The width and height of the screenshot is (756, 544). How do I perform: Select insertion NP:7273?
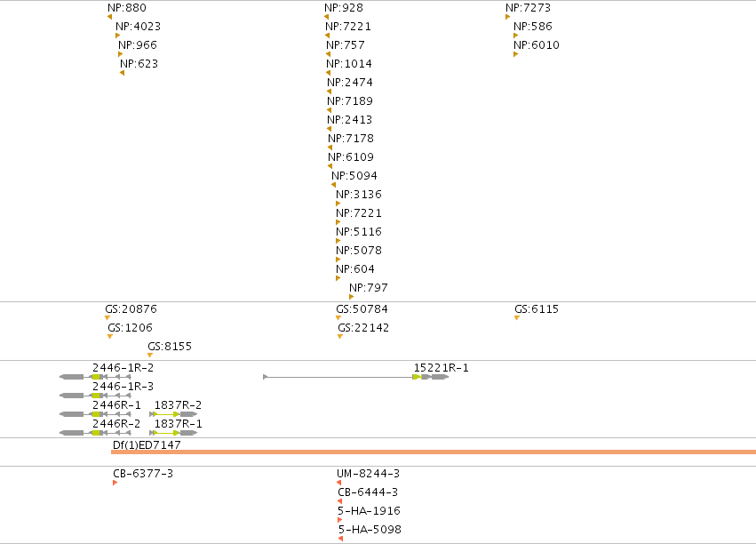pos(507,17)
